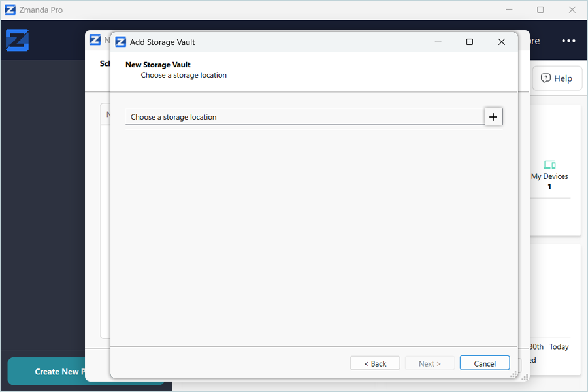The height and width of the screenshot is (392, 588).
Task: Open the three-dot more menu in Zmanda Pro
Action: [568, 41]
